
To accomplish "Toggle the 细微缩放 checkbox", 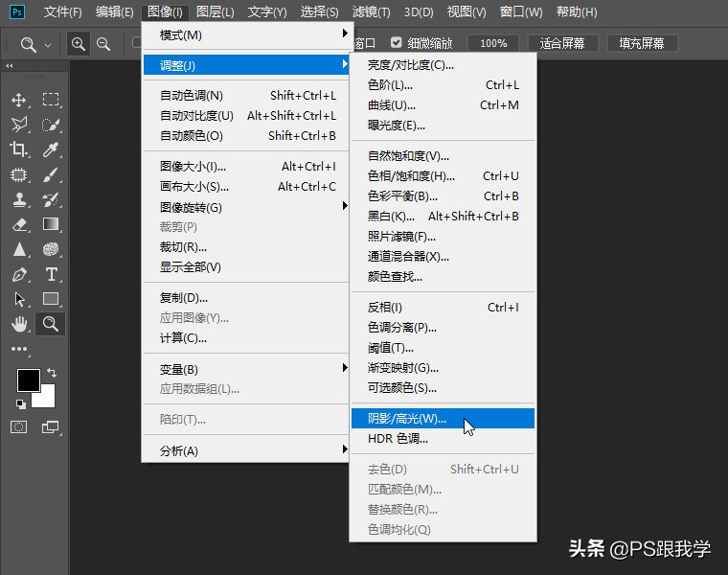I will coord(396,43).
